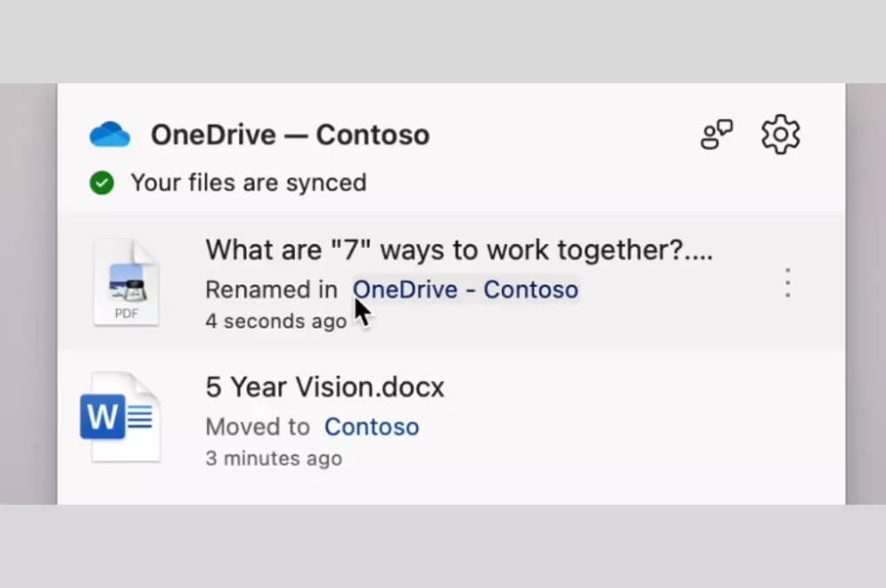The image size is (886, 588).
Task: Click the green synced checkmark icon
Action: [x=102, y=183]
